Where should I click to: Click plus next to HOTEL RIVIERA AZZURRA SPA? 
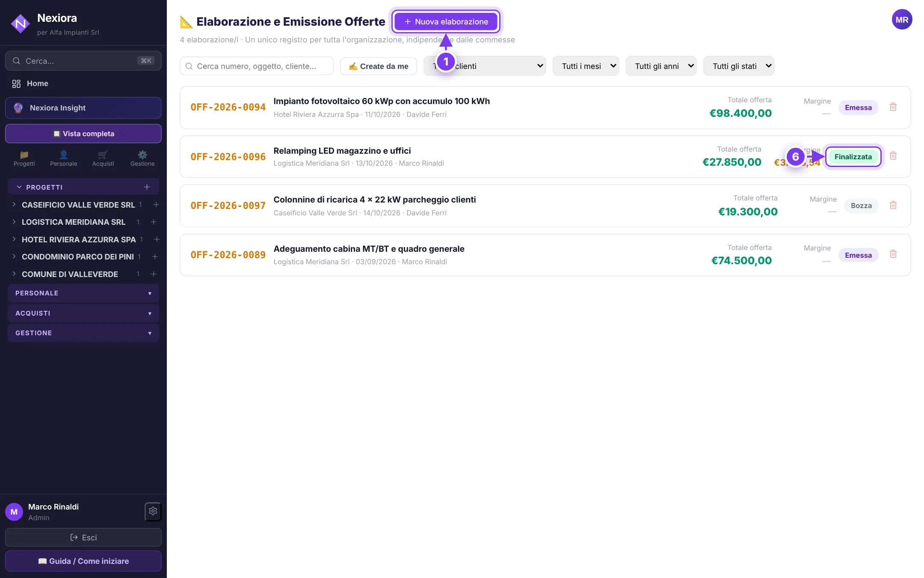pyautogui.click(x=157, y=239)
